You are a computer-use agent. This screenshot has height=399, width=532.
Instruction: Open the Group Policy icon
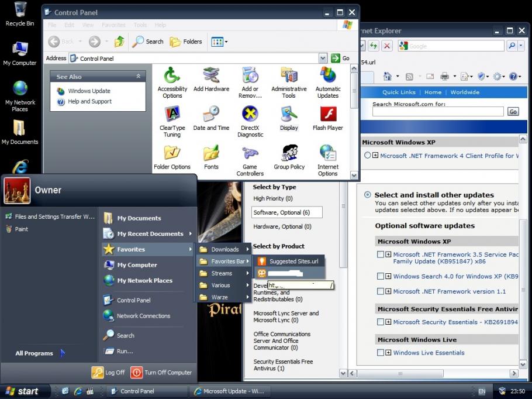pos(289,155)
